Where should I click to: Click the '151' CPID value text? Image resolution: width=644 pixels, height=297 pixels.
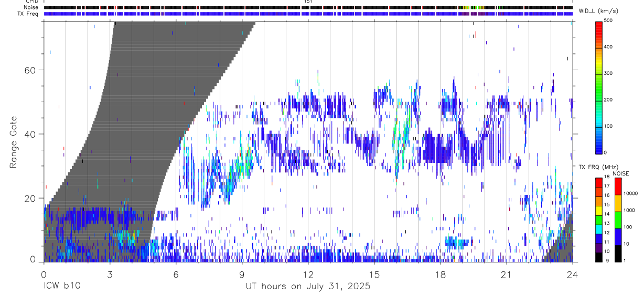308,2
